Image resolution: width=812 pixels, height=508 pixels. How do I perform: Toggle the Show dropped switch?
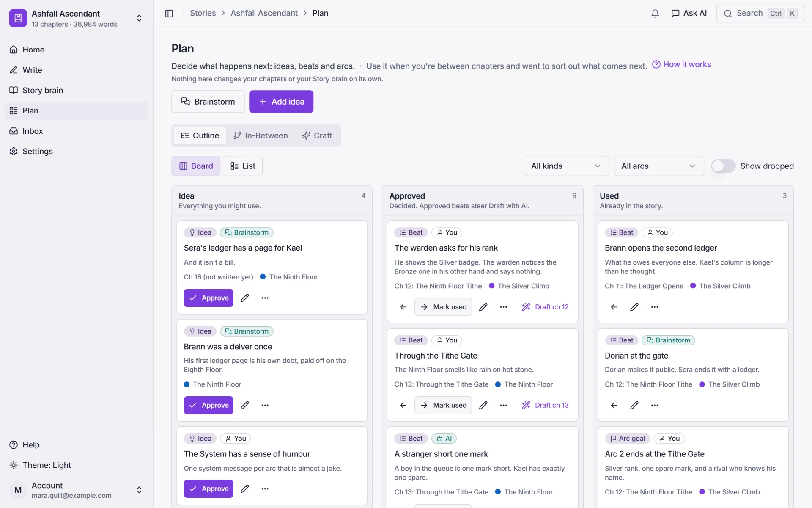click(723, 166)
